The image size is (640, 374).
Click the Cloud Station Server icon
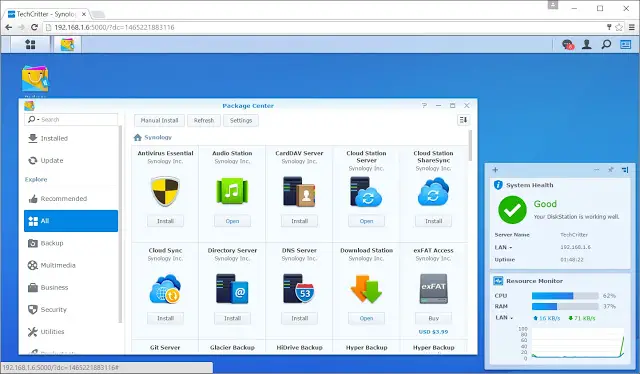tap(366, 191)
